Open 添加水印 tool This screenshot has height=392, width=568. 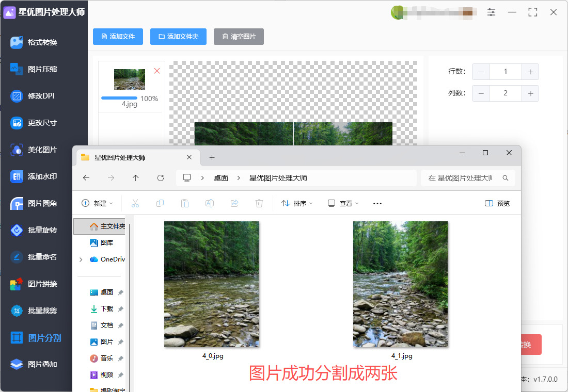34,176
